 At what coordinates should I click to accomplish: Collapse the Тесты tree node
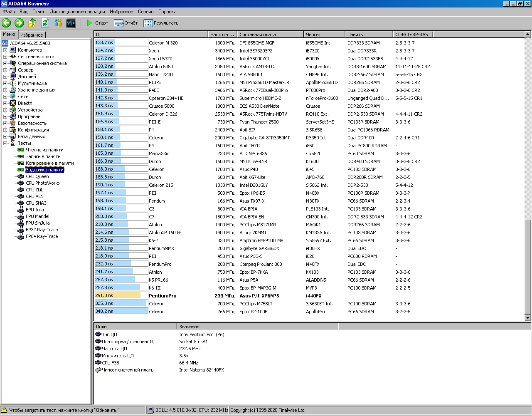[x=5, y=143]
